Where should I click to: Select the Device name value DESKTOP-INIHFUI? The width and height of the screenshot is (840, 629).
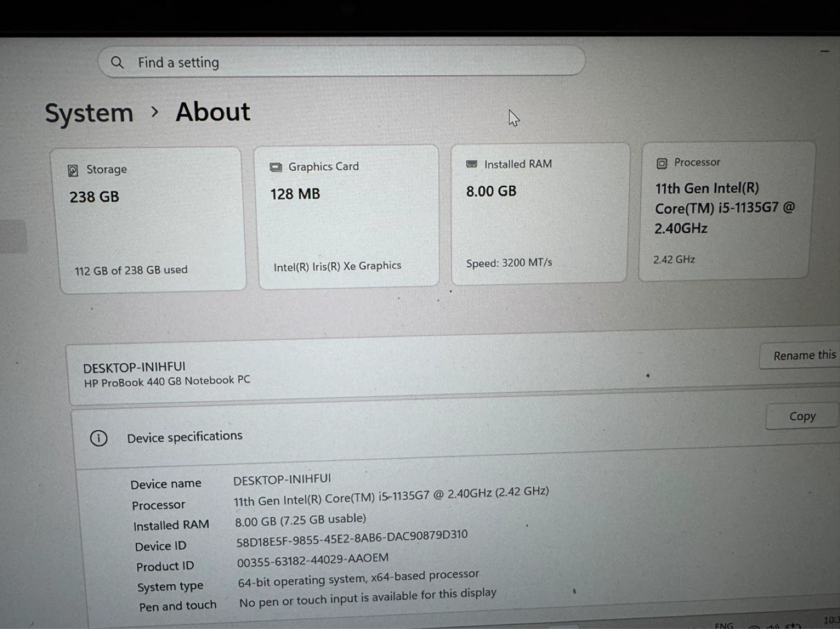(x=282, y=479)
